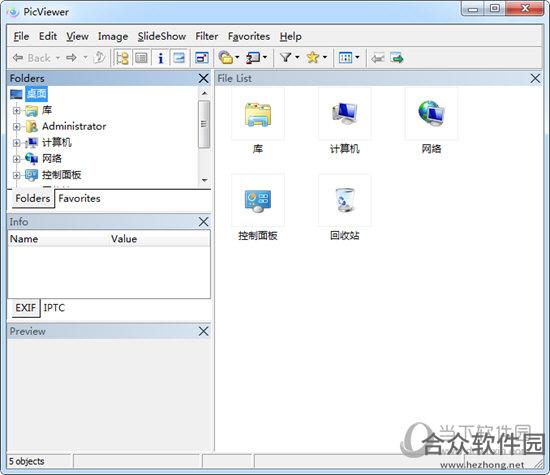The image size is (550, 475).
Task: Toggle the Preview panel toolbar icon
Action: [x=179, y=58]
